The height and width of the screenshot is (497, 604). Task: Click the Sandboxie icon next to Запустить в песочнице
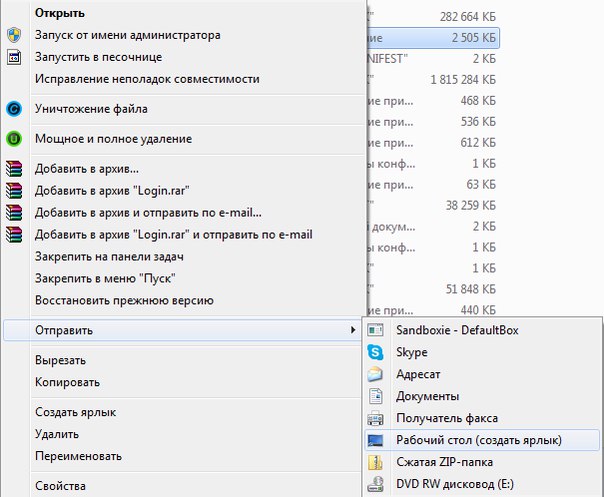point(14,57)
